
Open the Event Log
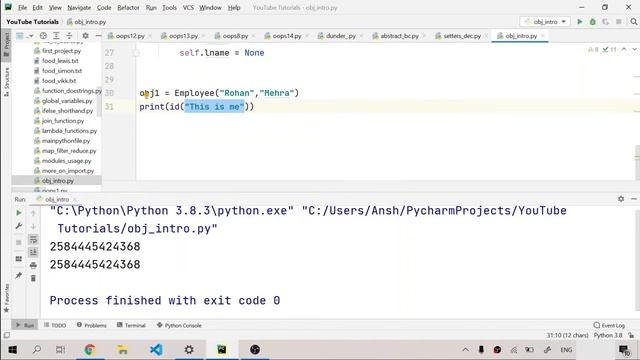coord(609,325)
